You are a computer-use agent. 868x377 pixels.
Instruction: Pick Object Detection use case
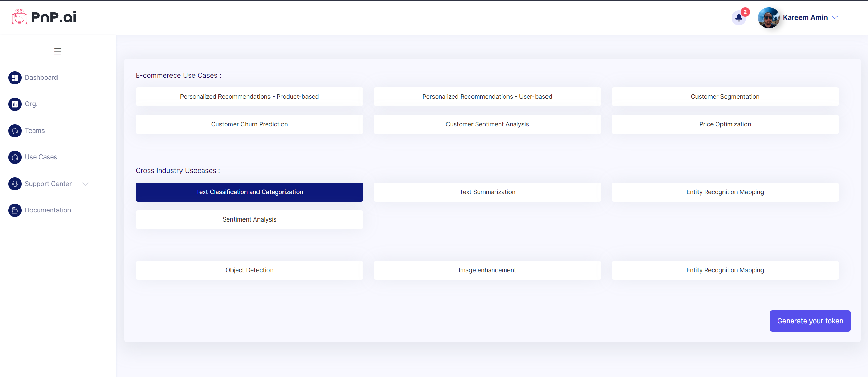tap(249, 270)
